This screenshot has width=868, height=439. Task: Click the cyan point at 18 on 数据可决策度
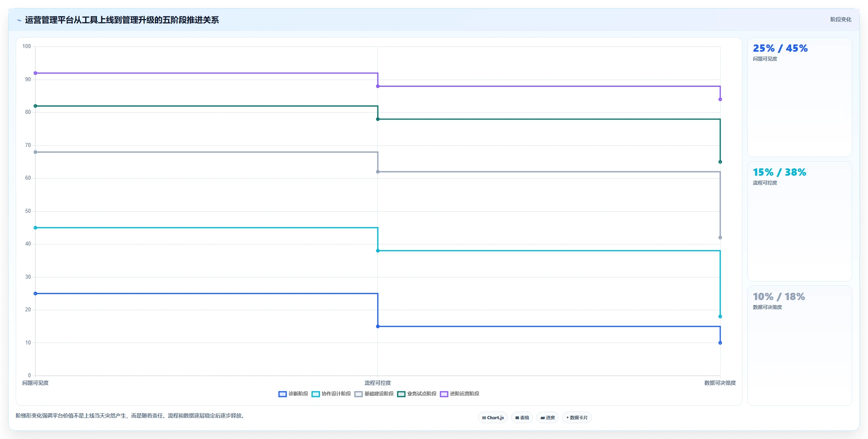pyautogui.click(x=720, y=317)
